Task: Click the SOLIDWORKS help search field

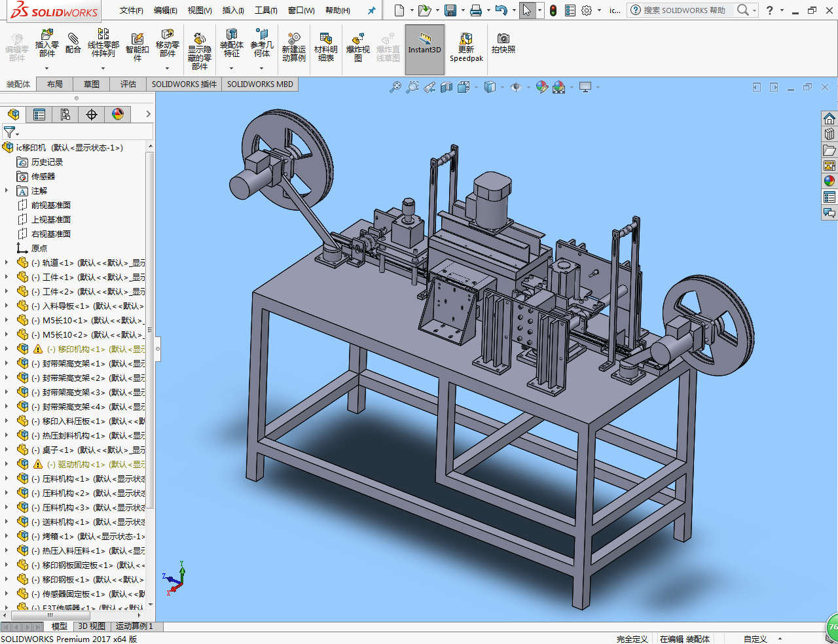Action: [x=684, y=10]
